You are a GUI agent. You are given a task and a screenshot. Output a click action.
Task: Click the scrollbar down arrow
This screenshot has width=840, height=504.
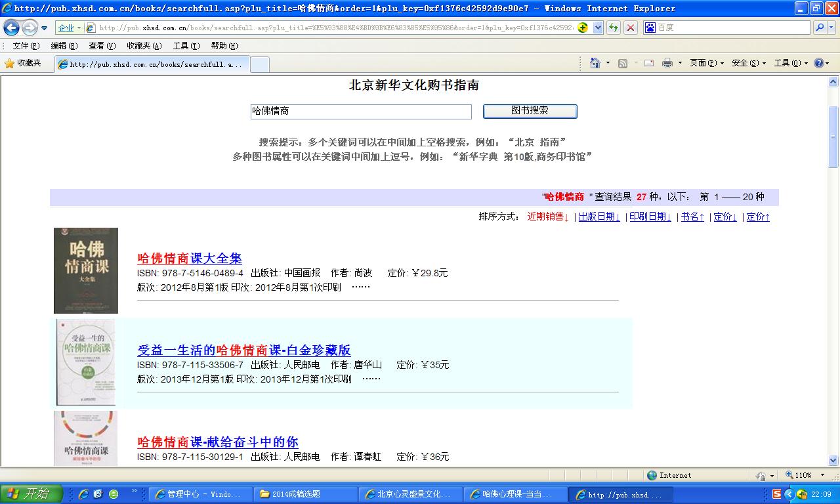[833, 461]
